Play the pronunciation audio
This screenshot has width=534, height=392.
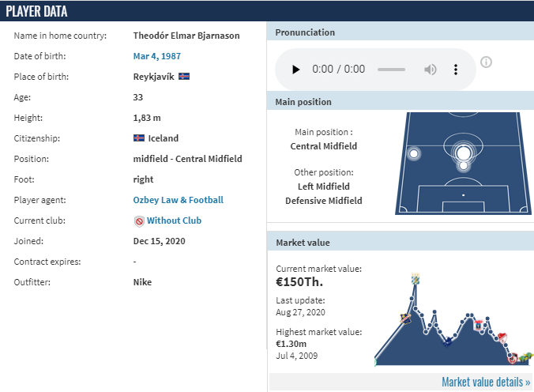click(296, 70)
